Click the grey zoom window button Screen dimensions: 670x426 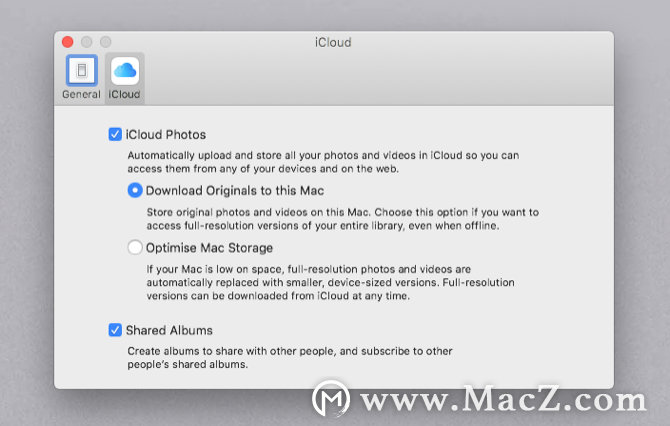[x=106, y=42]
